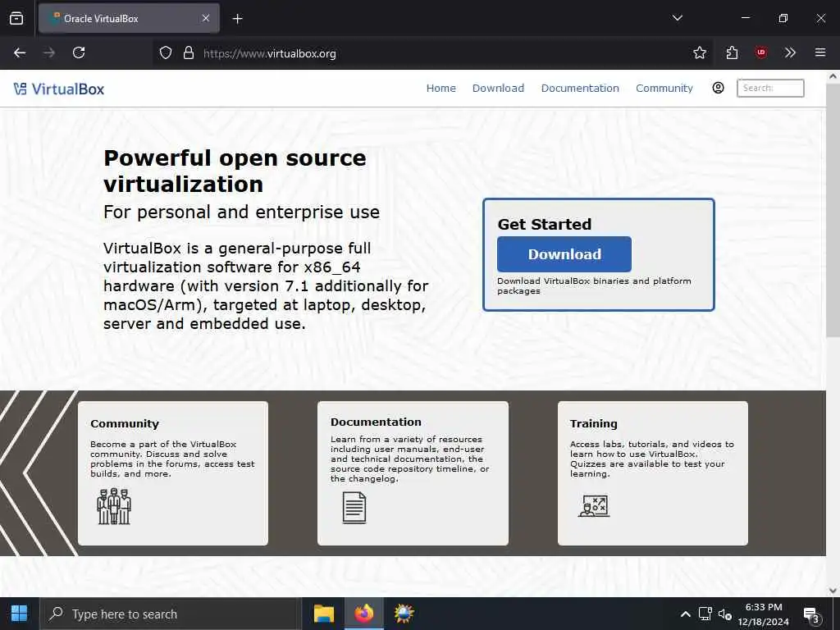Image resolution: width=840 pixels, height=630 pixels.
Task: Click the forward navigation arrow
Action: tap(49, 52)
